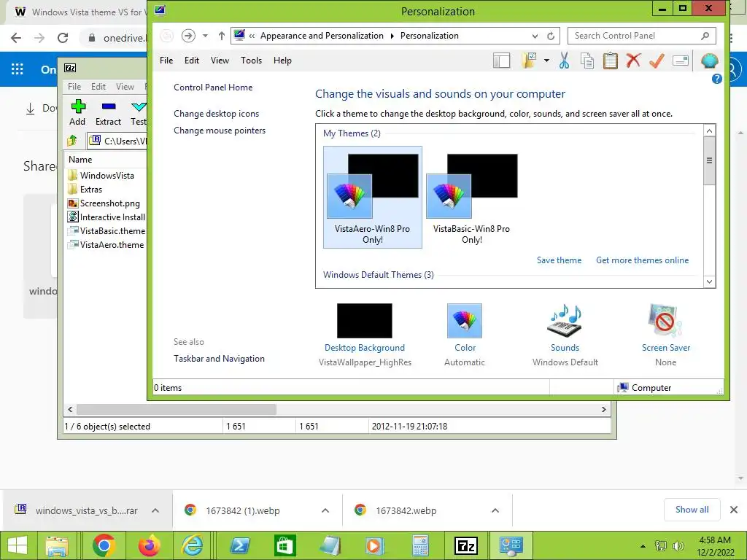Click Show all downloads button
This screenshot has height=560, width=747.
click(692, 510)
